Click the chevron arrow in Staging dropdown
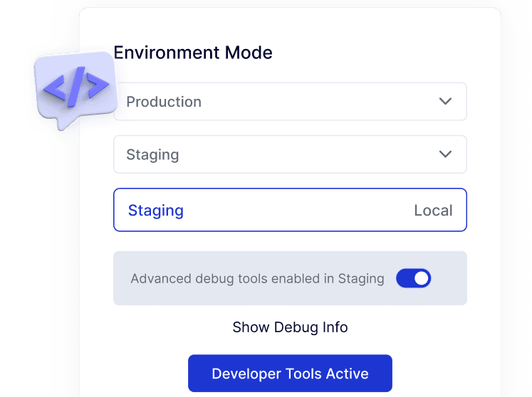Viewport: 532px width, 397px height. pyautogui.click(x=445, y=154)
